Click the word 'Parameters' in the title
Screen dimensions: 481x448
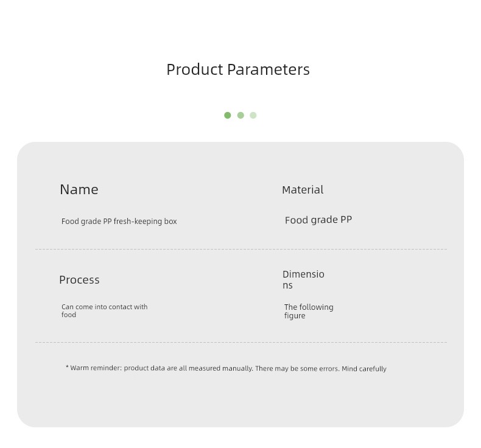[x=269, y=69]
